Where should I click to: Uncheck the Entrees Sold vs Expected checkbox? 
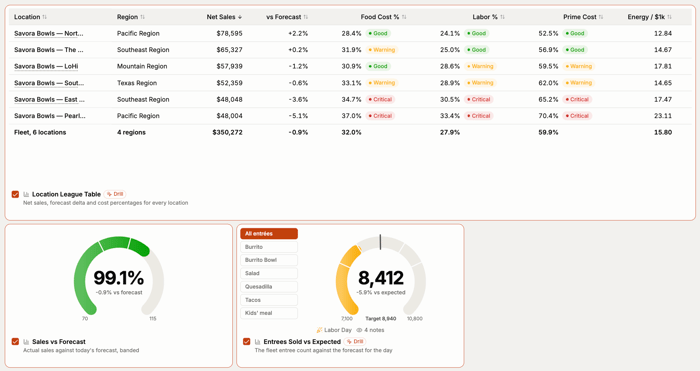tap(246, 342)
